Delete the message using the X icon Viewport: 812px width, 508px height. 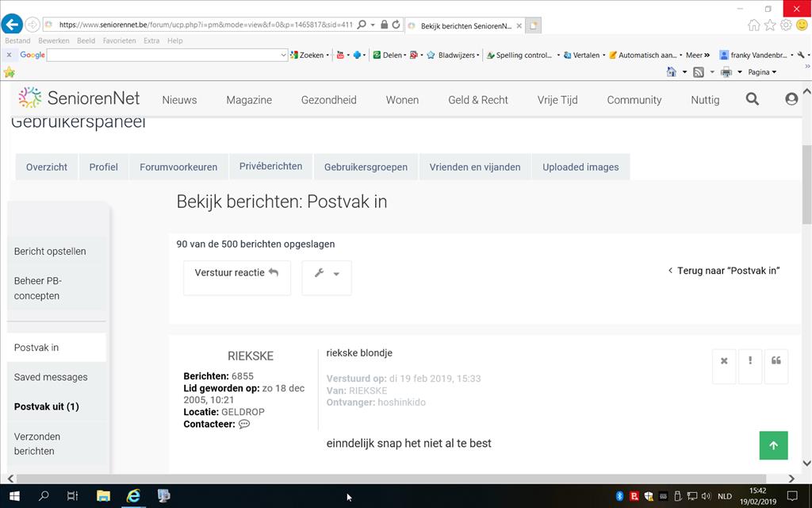(x=723, y=366)
